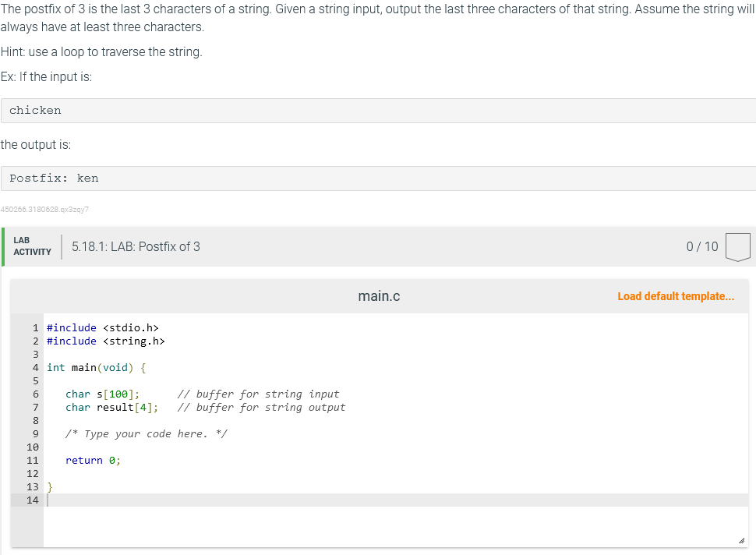Click the resize grip on the code editor
The image size is (756, 555).
coord(742,538)
